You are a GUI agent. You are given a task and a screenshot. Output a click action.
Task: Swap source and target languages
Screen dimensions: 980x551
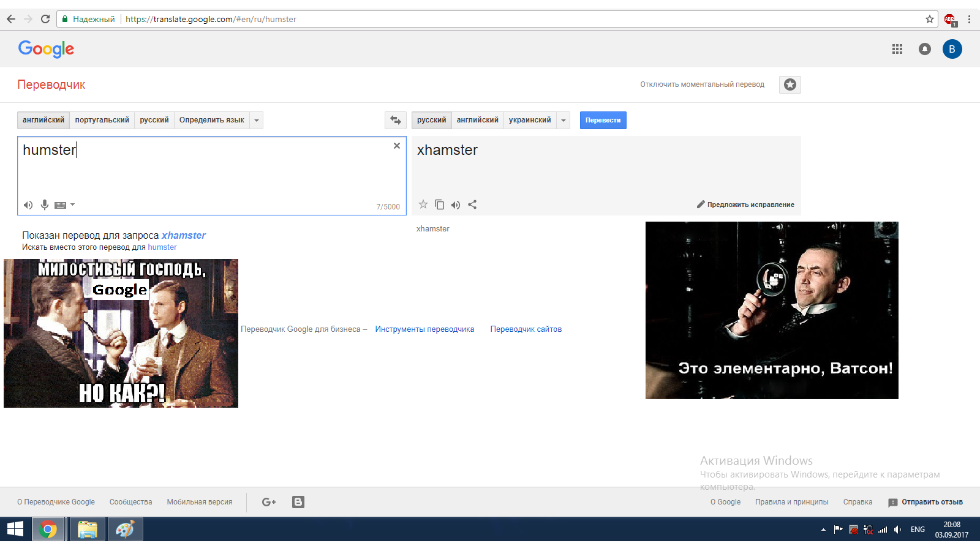coord(396,120)
